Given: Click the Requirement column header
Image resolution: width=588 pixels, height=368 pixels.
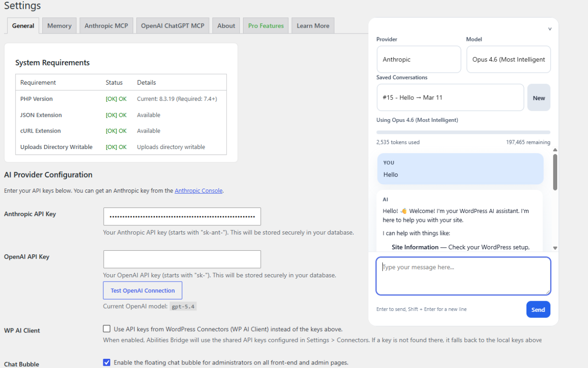Looking at the screenshot, I should coord(38,83).
